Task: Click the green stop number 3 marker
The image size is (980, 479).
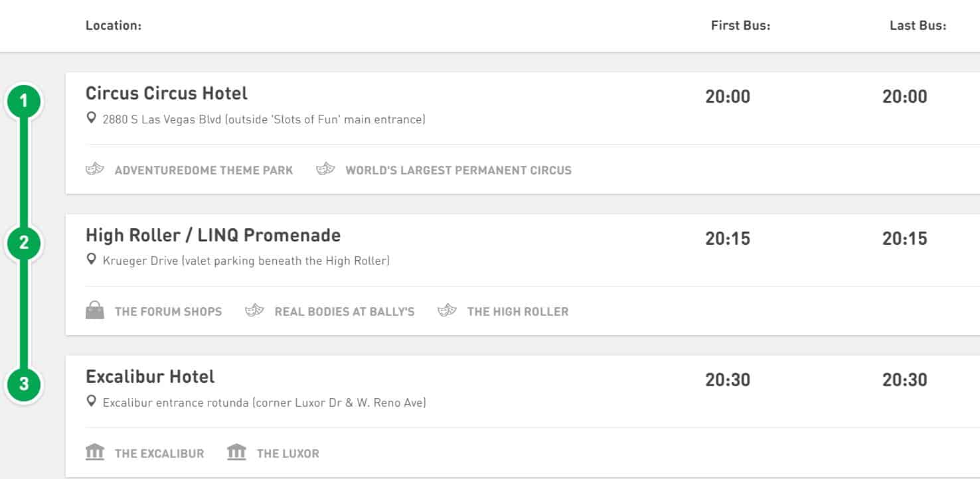Action: tap(24, 384)
